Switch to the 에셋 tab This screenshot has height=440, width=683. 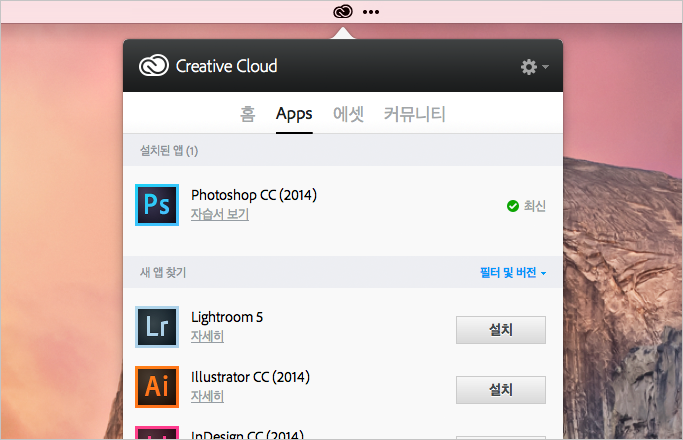coord(348,114)
